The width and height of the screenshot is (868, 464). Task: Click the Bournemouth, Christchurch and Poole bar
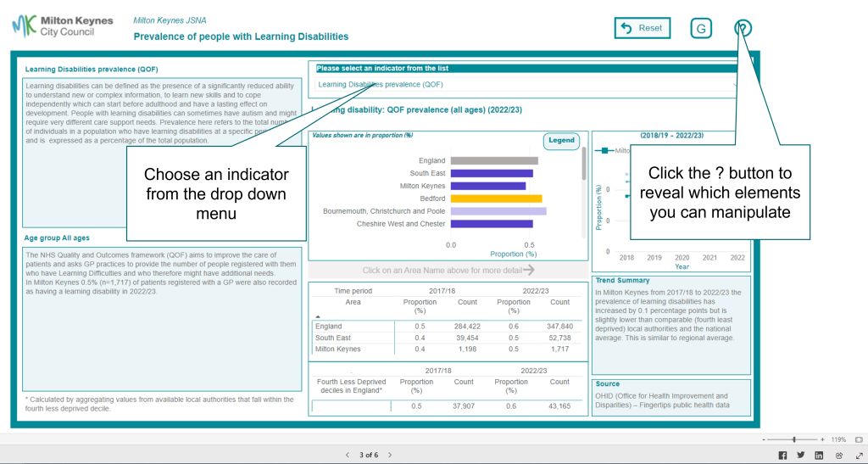pos(498,211)
